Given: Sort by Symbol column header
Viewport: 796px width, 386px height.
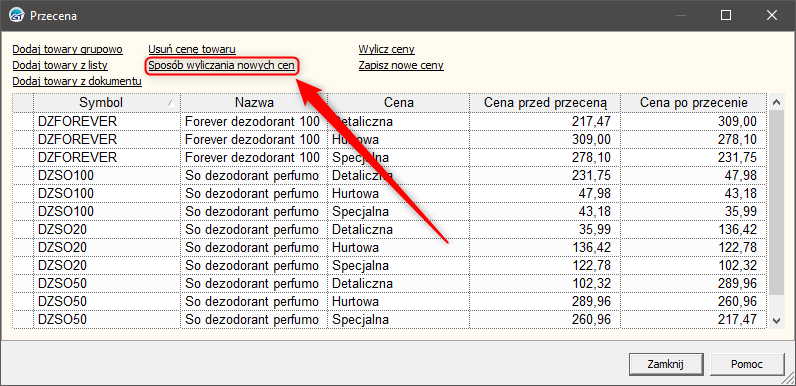Looking at the screenshot, I should pyautogui.click(x=107, y=103).
